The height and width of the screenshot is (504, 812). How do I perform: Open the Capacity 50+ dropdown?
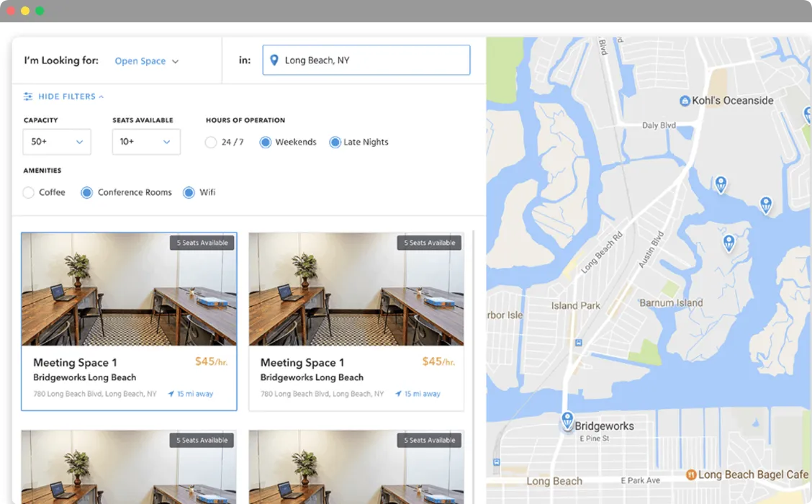[x=57, y=142]
